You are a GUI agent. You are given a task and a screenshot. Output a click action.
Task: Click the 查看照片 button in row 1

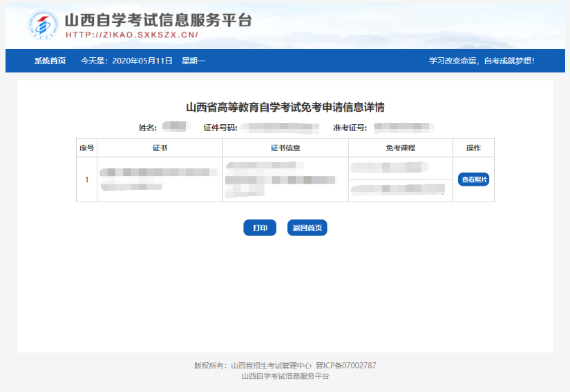[473, 179]
